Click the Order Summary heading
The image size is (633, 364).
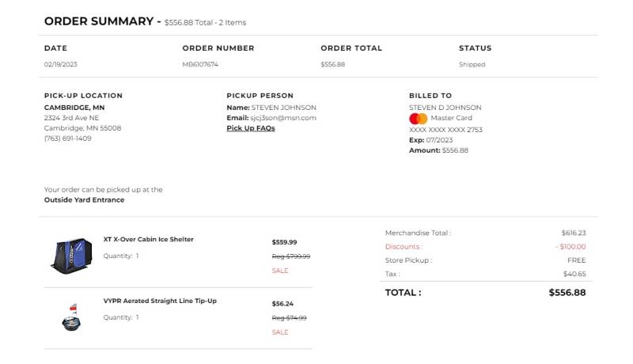99,21
